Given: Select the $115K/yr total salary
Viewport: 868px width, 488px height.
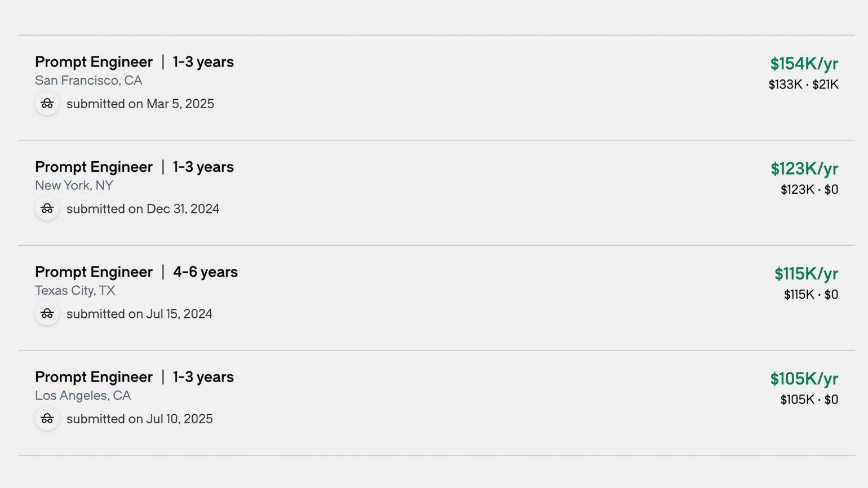Looking at the screenshot, I should (x=805, y=274).
